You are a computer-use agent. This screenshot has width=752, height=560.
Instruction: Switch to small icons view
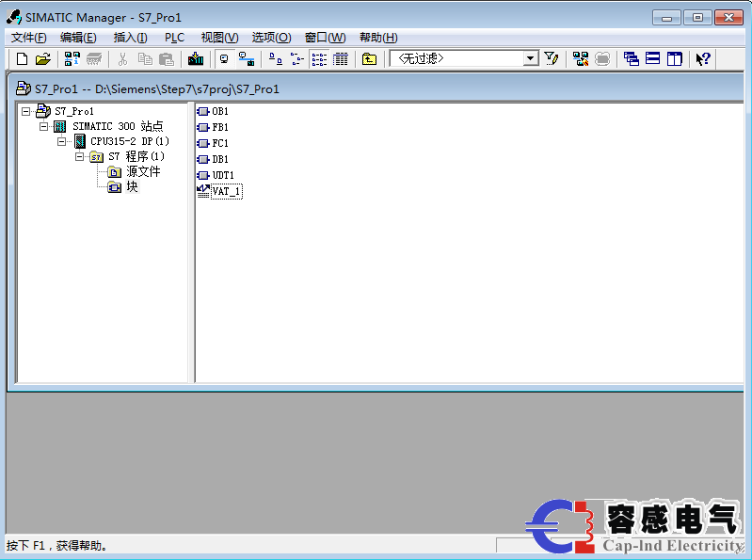click(x=297, y=59)
